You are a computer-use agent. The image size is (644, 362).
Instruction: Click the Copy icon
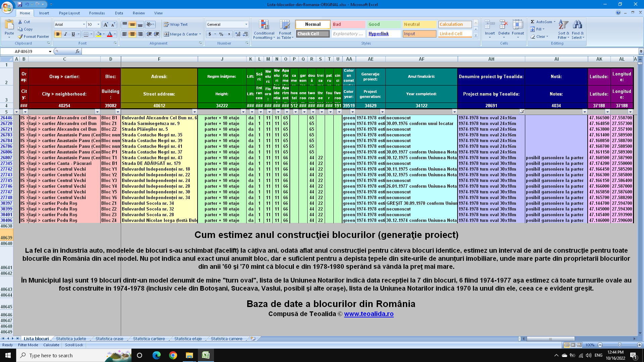click(20, 29)
